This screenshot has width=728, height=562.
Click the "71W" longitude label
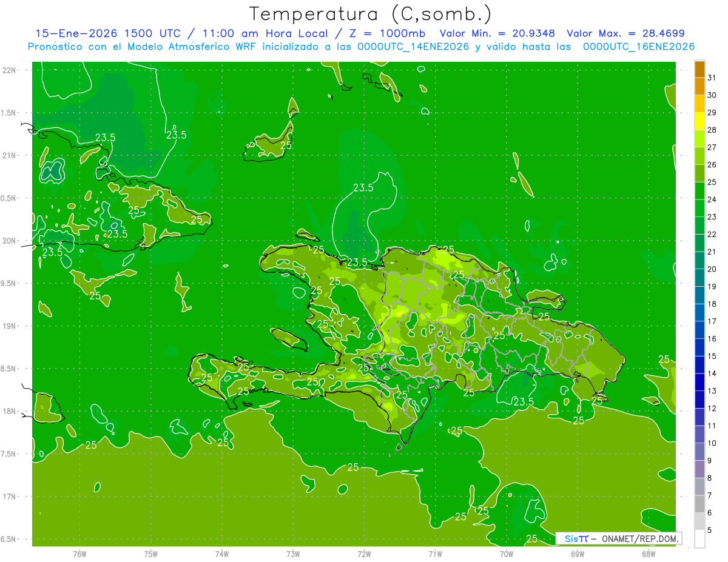(435, 554)
